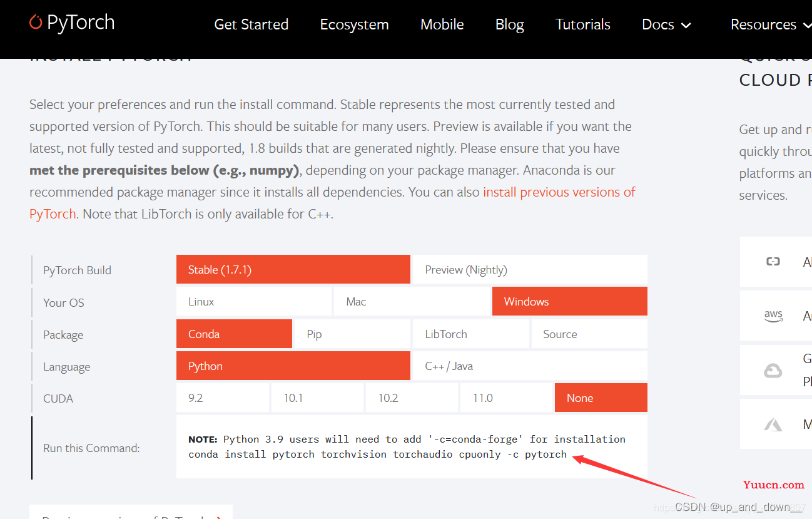Select Stable (1.7.1) build
Screen dimensions: 812x519
coord(293,269)
